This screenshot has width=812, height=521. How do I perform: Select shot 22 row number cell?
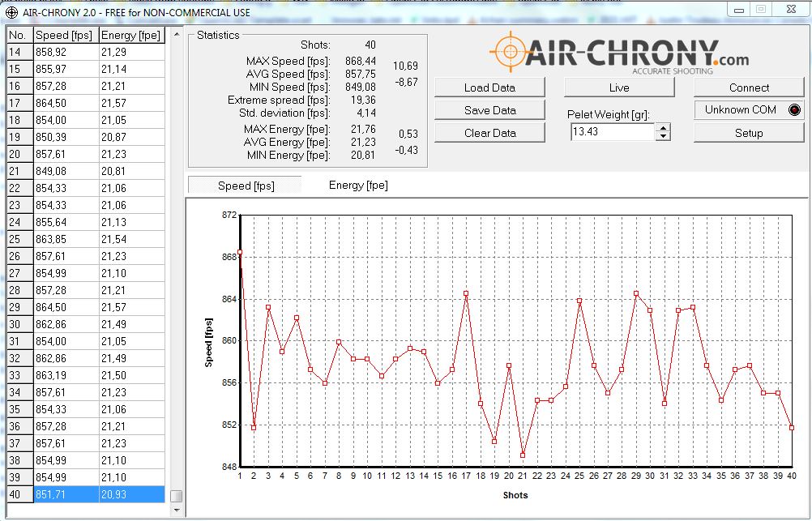(19, 188)
